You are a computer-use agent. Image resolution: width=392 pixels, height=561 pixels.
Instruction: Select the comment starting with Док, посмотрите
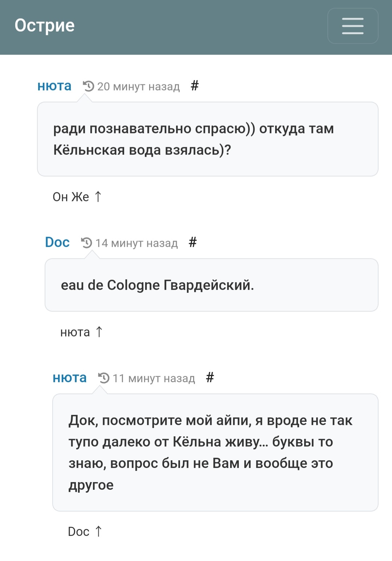[x=215, y=452]
